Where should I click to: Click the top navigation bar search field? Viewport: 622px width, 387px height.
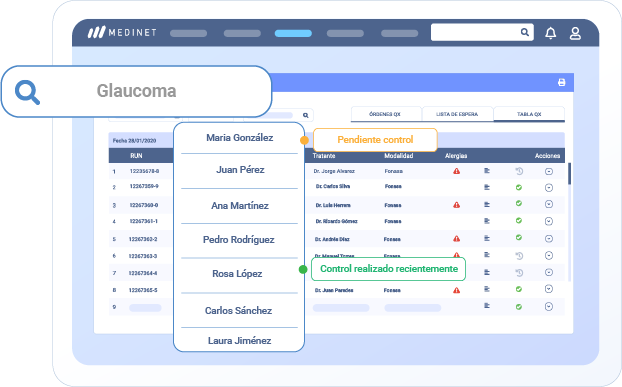(x=482, y=32)
